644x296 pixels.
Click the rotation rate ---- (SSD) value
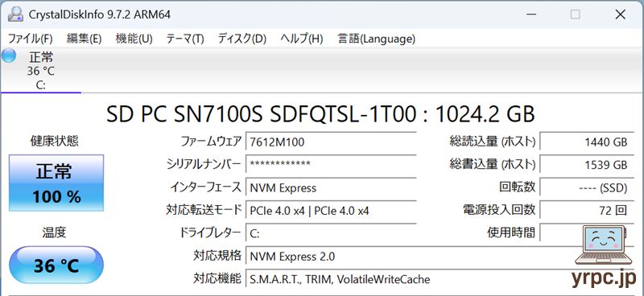587,187
